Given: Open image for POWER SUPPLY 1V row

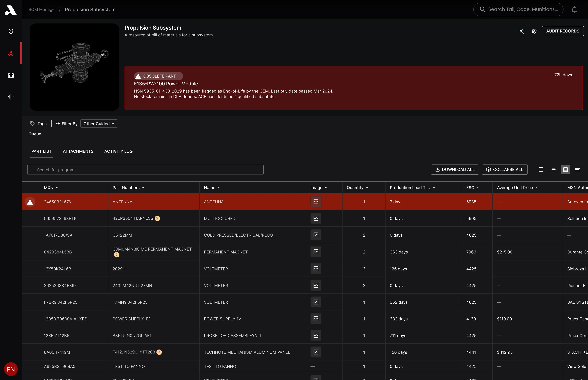Looking at the screenshot, I should [x=316, y=319].
